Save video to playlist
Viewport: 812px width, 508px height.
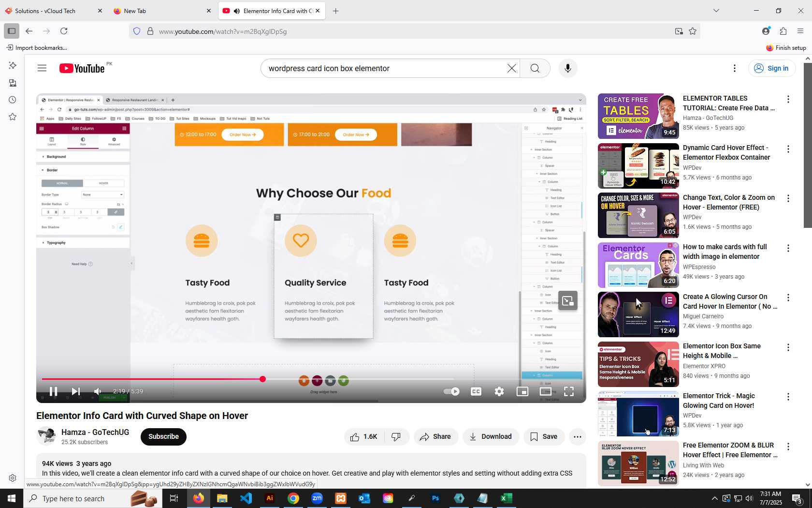point(544,436)
